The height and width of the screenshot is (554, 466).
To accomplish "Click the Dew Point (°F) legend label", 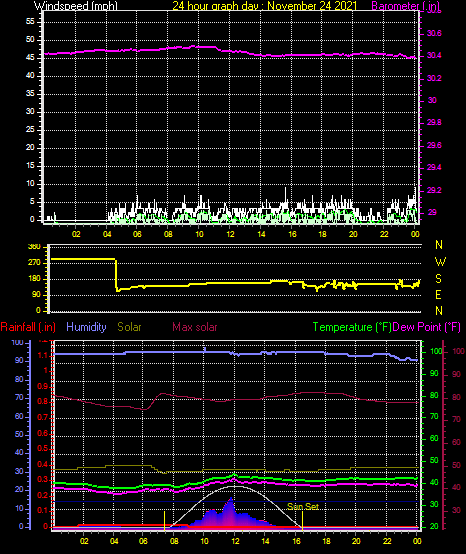I will 427,327.
